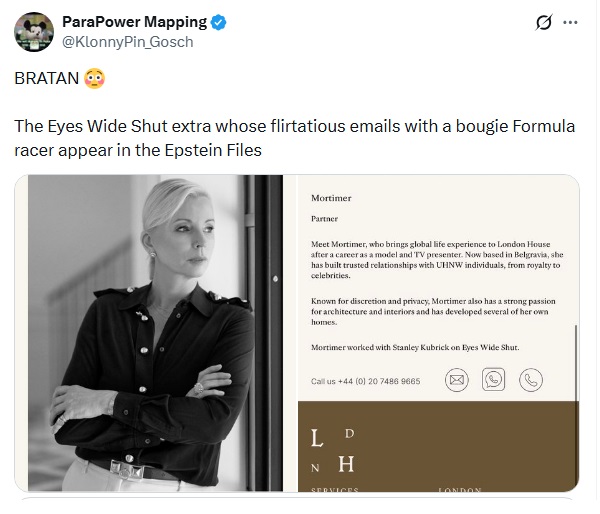Click the email envelope icon
This screenshot has height=514, width=600.
[x=457, y=380]
